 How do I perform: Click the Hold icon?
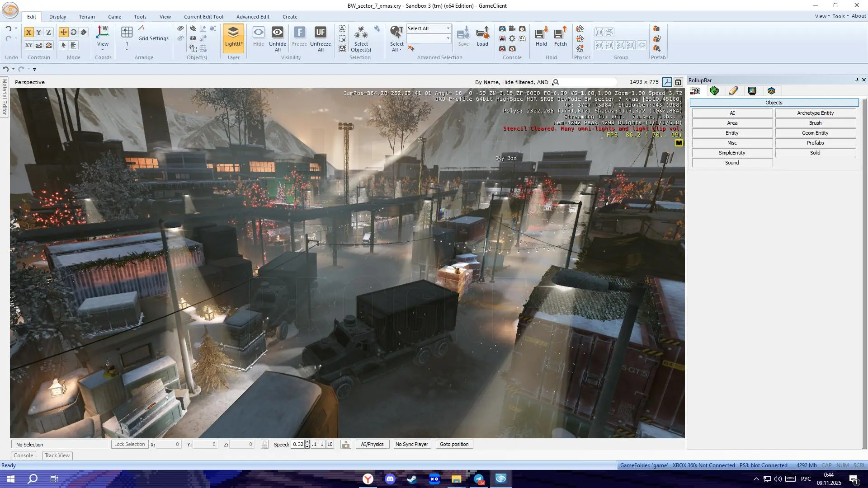pos(541,36)
